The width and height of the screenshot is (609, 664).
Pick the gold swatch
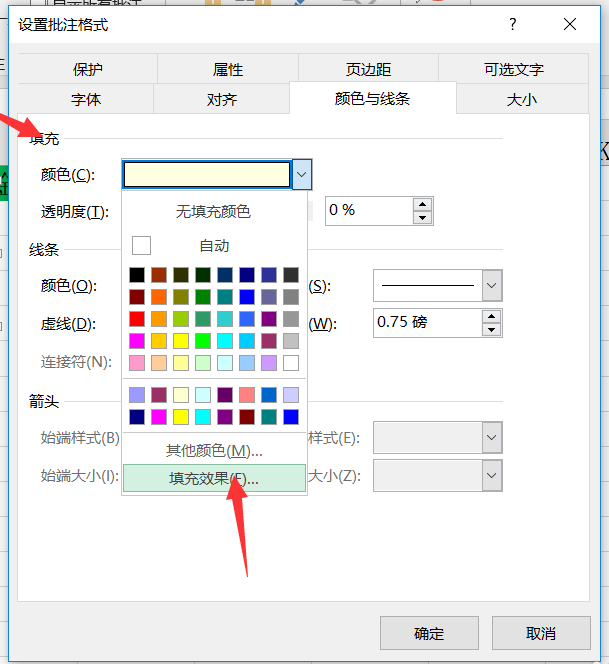coord(159,341)
